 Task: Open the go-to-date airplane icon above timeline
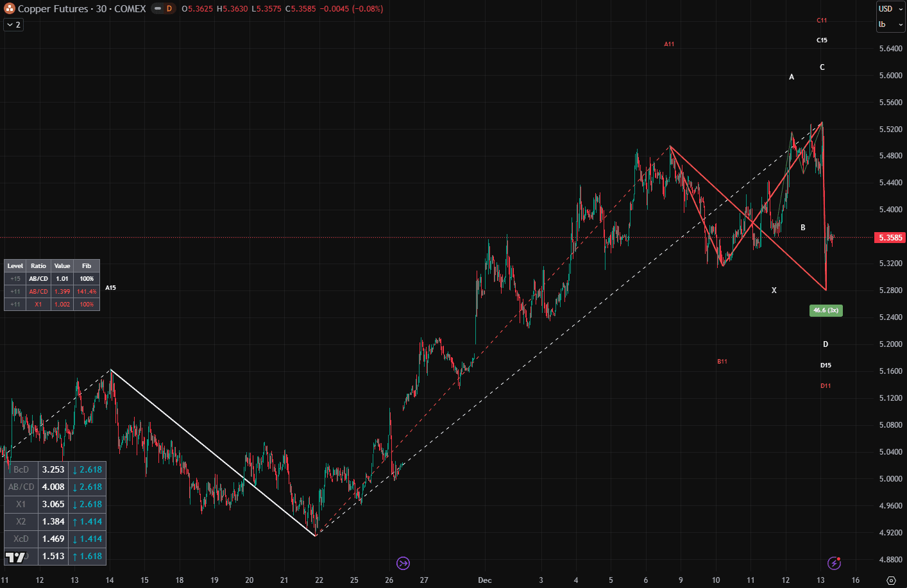pos(403,563)
